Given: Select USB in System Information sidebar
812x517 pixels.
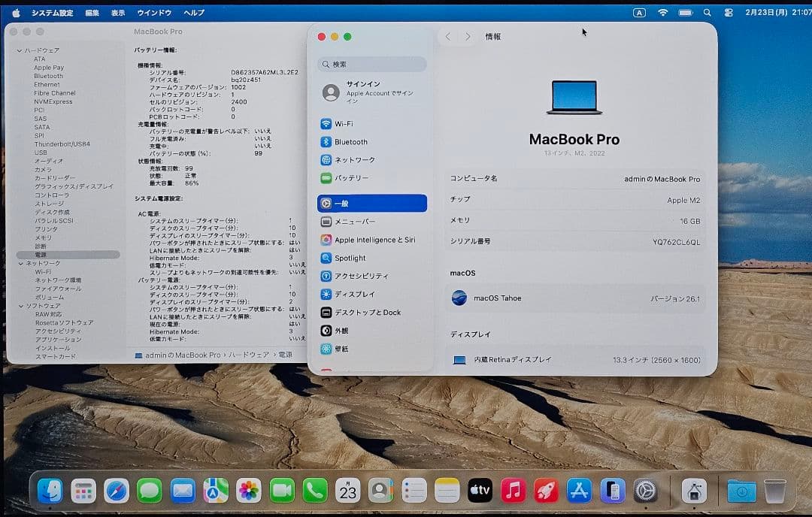Looking at the screenshot, I should click(41, 153).
